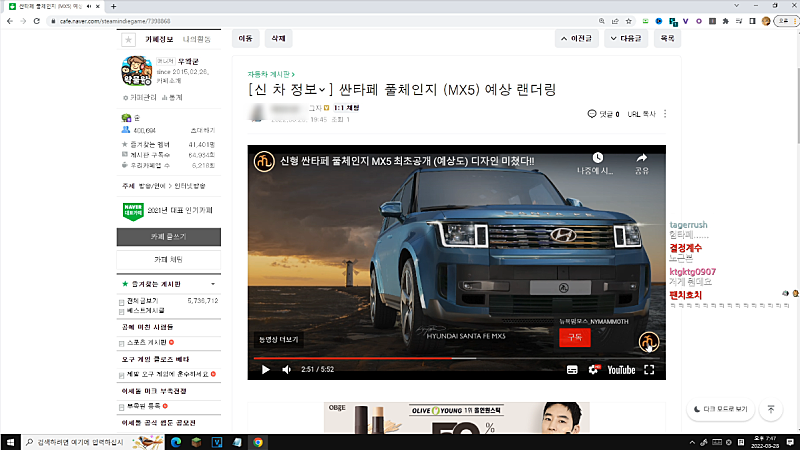Click the 카페 글쓰기 button
The height and width of the screenshot is (450, 800).
click(x=168, y=237)
